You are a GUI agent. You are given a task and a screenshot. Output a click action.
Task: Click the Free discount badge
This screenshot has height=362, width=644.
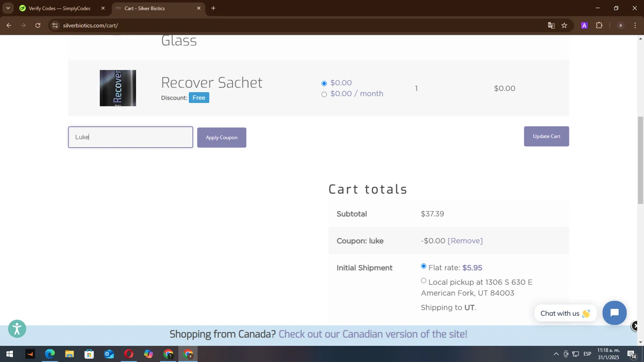click(x=199, y=98)
